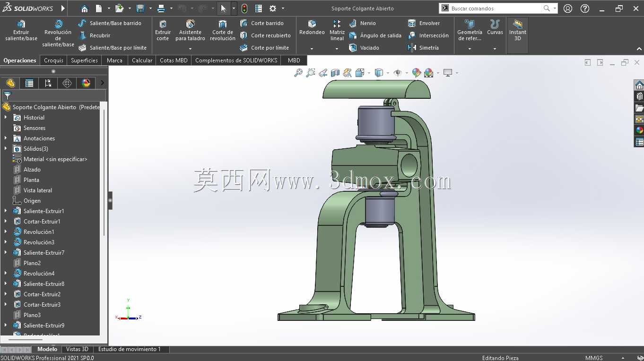The image size is (644, 361).
Task: Select Corte por límite
Action: pos(264,48)
